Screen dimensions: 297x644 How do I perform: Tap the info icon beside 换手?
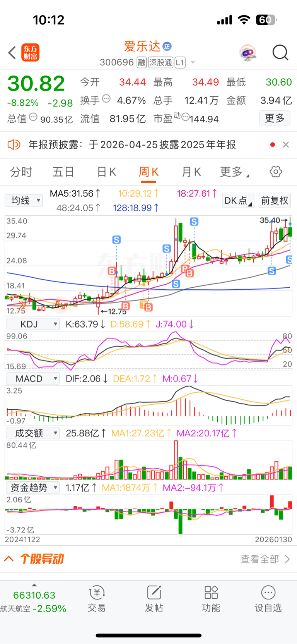[106, 99]
